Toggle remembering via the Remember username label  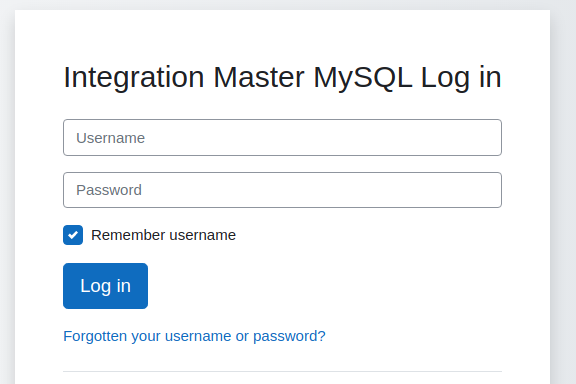(x=163, y=235)
